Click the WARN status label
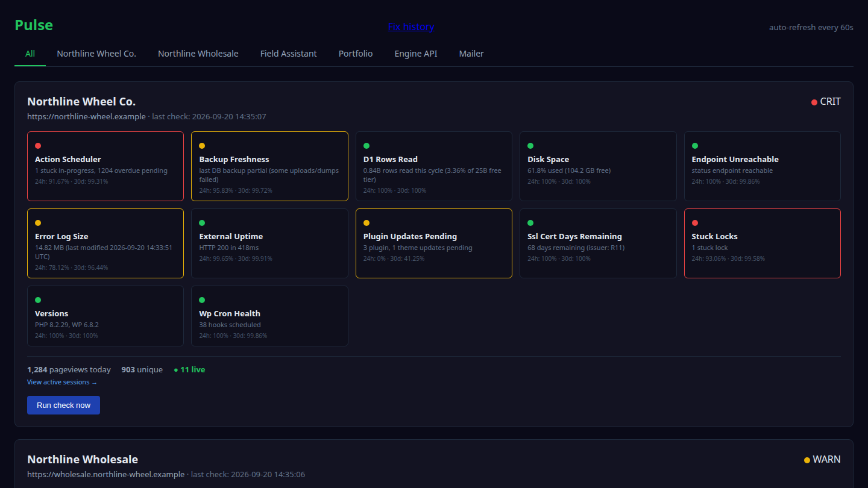This screenshot has height=488, width=868. pos(826,460)
